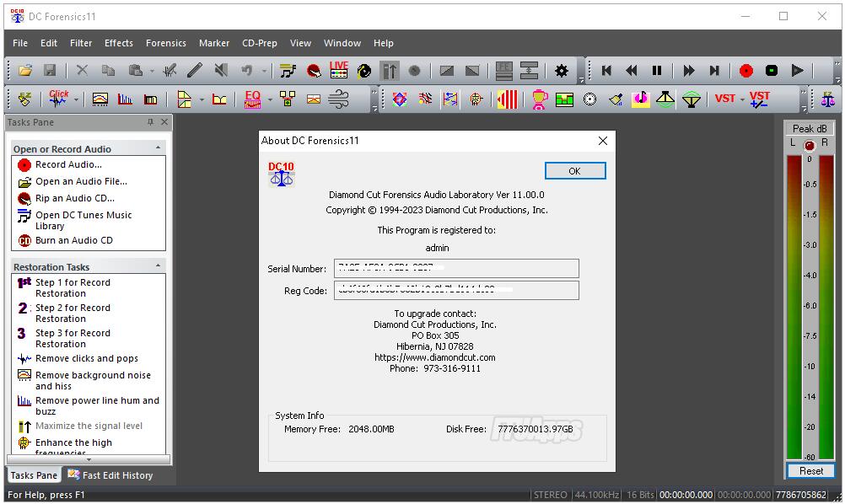This screenshot has height=504, width=845.
Task: Toggle the red peak indicator light between L and R
Action: click(809, 145)
